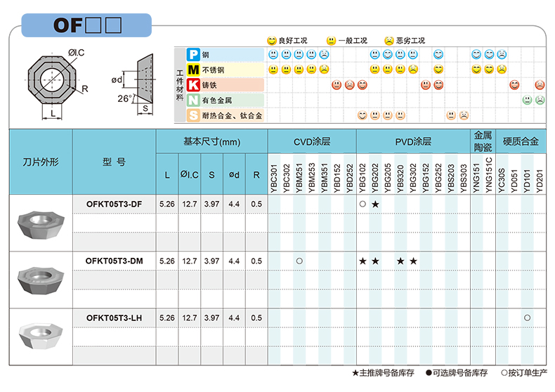
Task: Click the blue OF title banner
Action: (87, 25)
